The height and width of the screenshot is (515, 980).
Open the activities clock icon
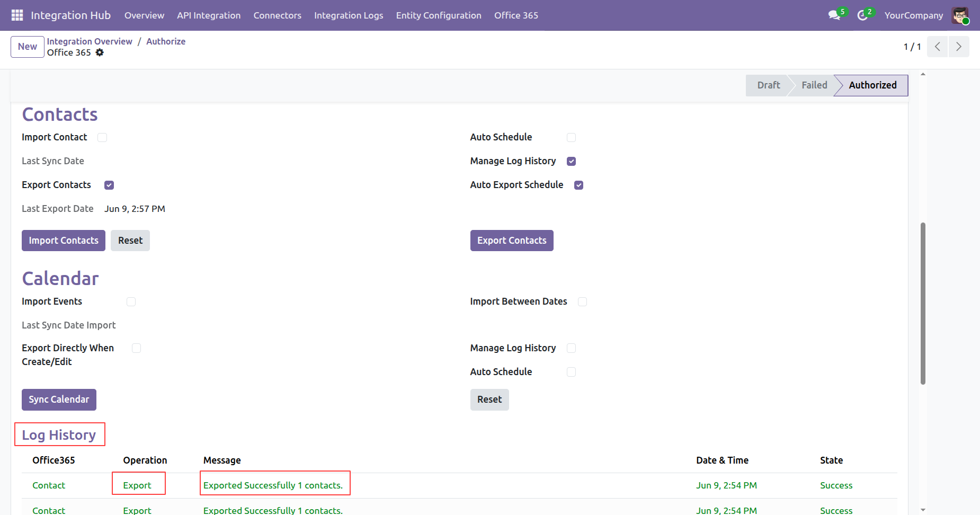[863, 15]
